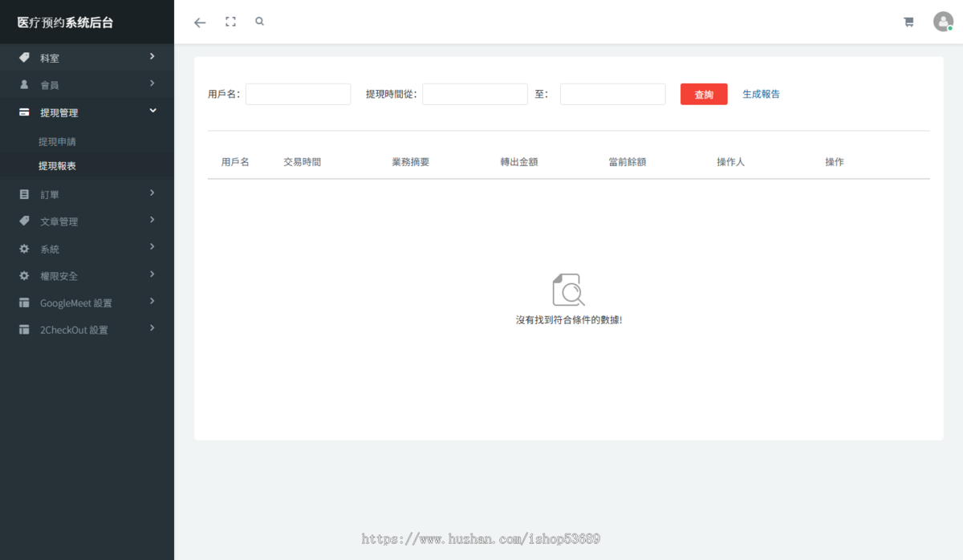Viewport: 963px width, 560px height.
Task: Click the 轉出金額 column header
Action: pos(518,162)
